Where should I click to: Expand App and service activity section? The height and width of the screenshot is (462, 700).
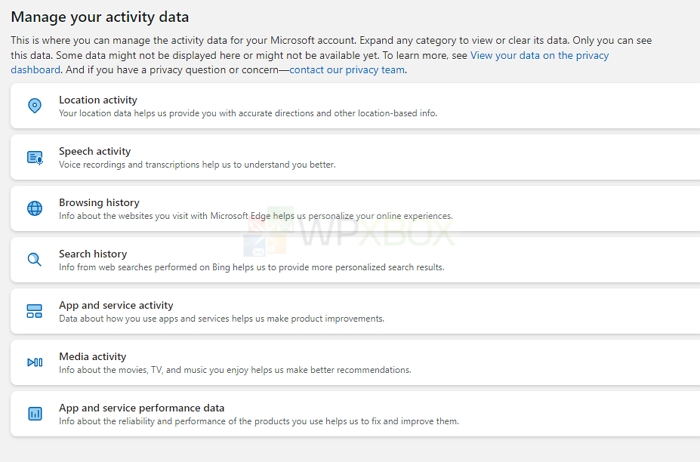pos(355,311)
